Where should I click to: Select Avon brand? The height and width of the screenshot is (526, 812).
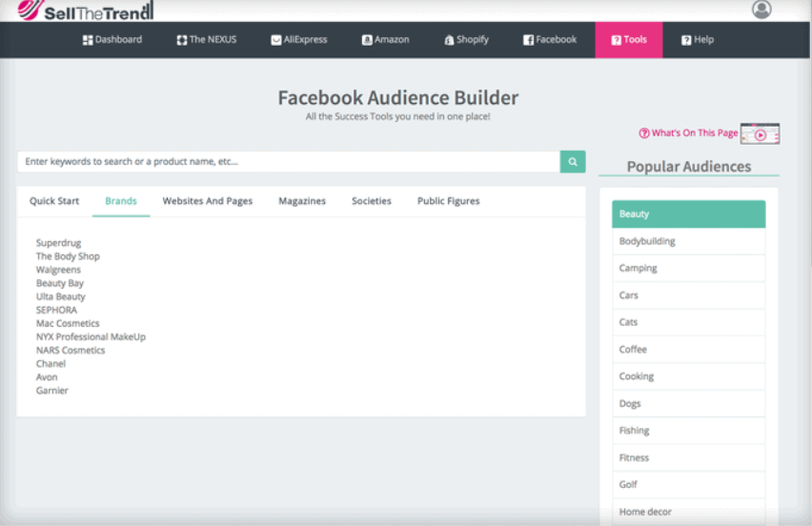click(x=47, y=377)
